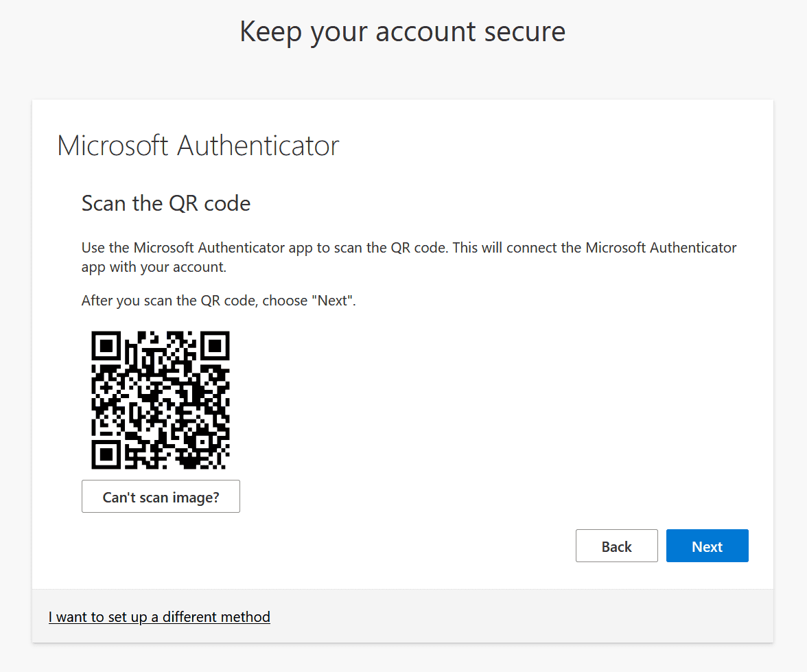Click the "Can't scan image?" button

161,496
